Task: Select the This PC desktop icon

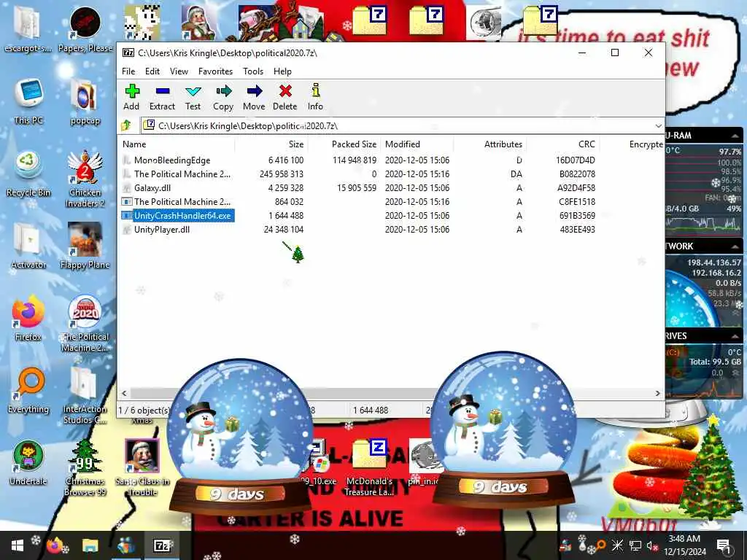Action: coord(28,102)
